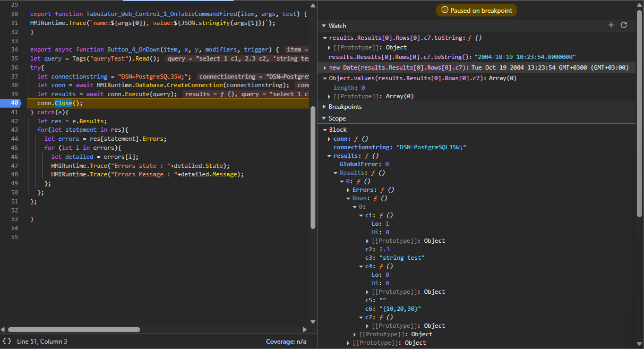Image resolution: width=644 pixels, height=349 pixels.
Task: Add a new watch expression
Action: [x=611, y=25]
